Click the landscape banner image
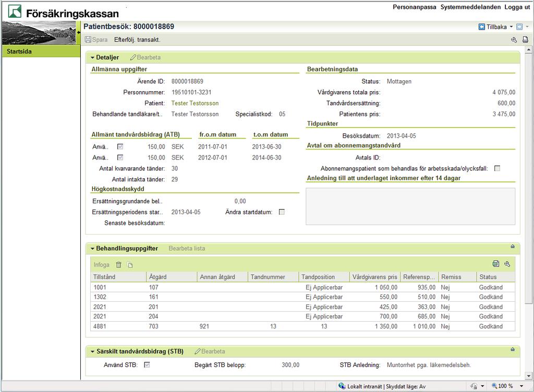The width and height of the screenshot is (534, 392). 39,33
